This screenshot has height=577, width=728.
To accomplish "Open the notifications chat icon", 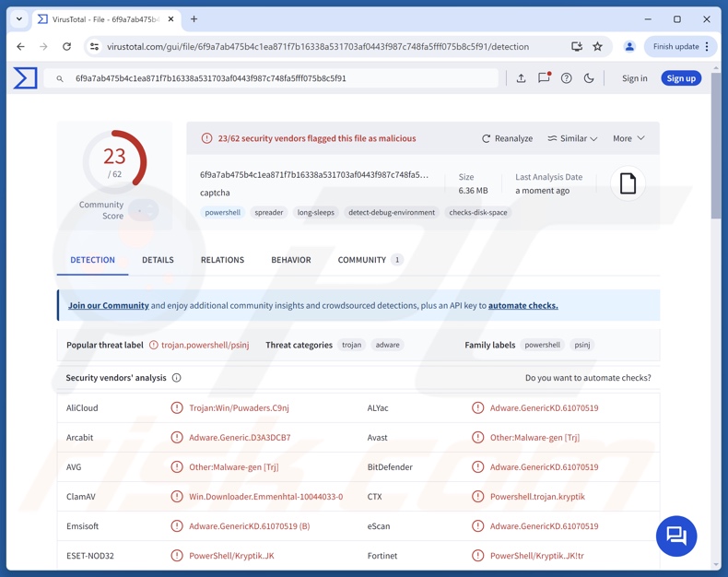I will click(x=544, y=77).
